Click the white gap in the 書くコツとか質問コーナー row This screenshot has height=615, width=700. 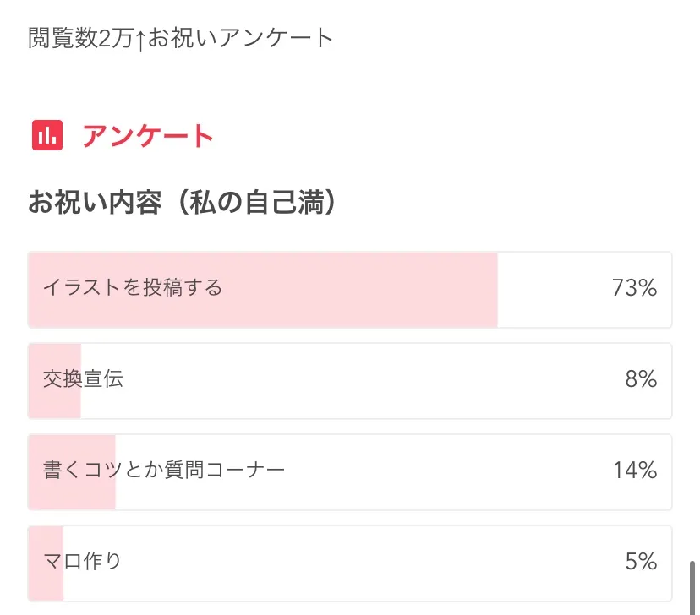(x=440, y=471)
